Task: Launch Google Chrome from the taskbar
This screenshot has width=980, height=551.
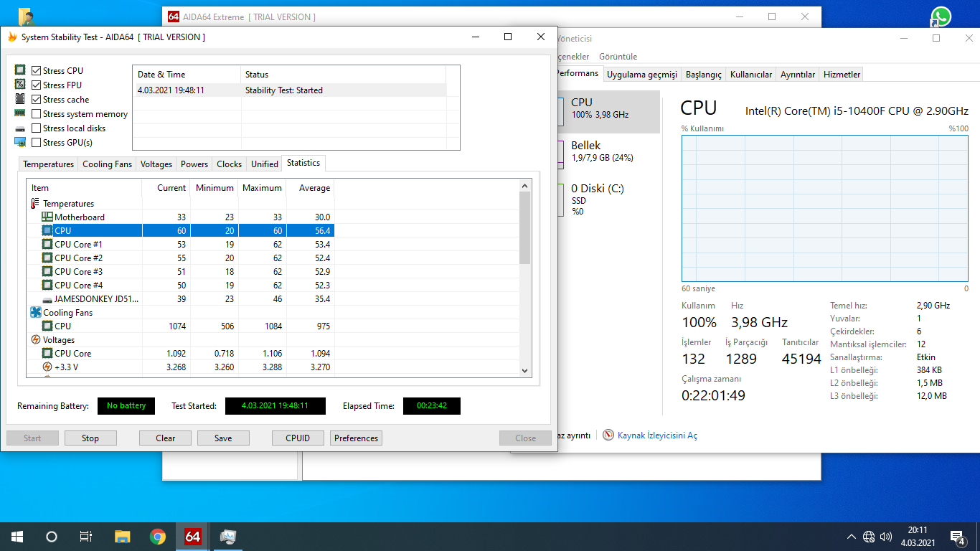Action: pos(158,537)
